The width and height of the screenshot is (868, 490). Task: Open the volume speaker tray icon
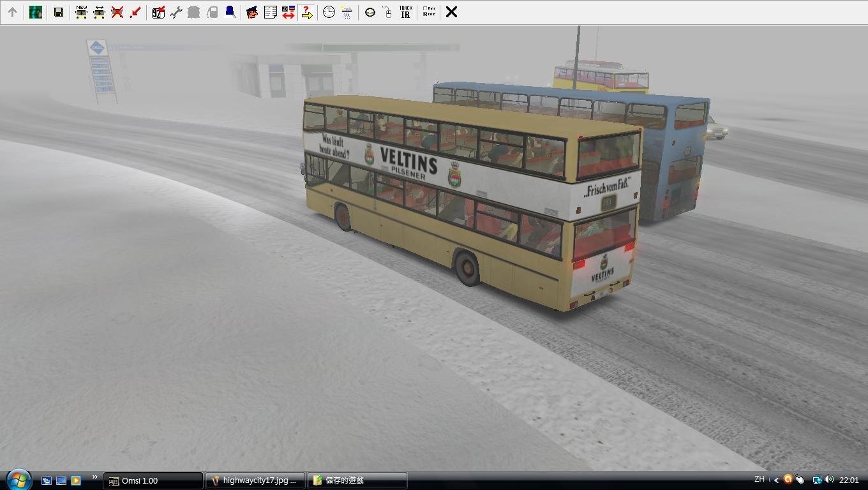point(829,480)
